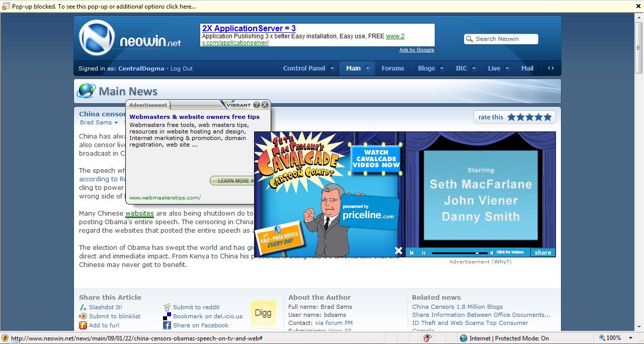Click the video volume speaker icon
This screenshot has height=344, width=644.
click(492, 253)
